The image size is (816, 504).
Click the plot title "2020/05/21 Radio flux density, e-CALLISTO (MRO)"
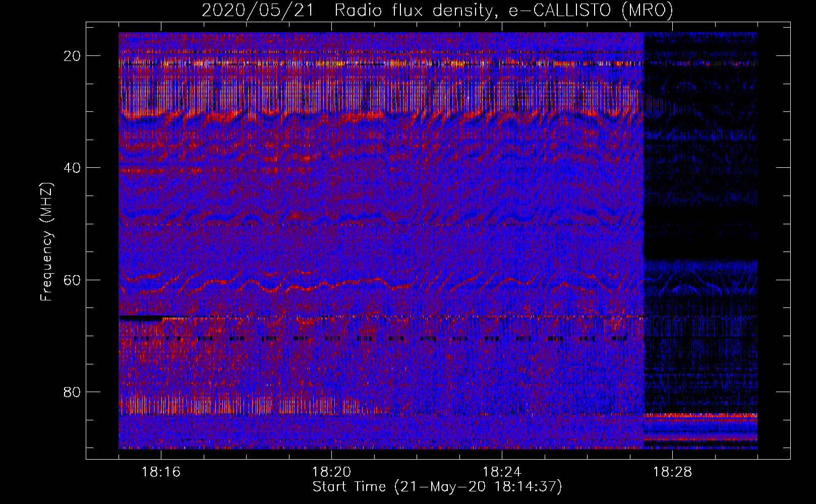click(x=437, y=10)
